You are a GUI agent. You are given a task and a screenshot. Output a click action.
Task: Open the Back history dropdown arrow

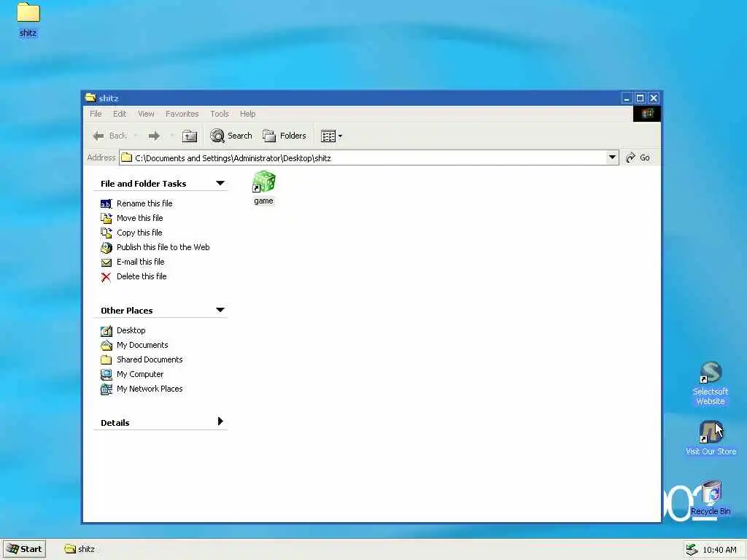[x=135, y=136]
